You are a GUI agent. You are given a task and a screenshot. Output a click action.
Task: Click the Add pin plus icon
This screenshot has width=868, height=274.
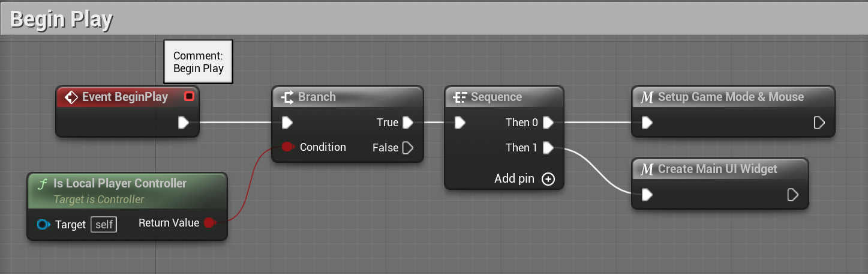548,179
